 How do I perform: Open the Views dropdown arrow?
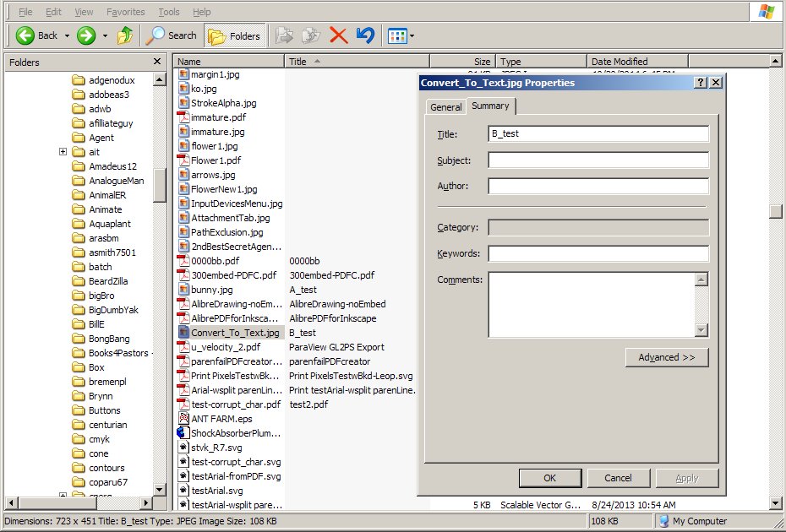(412, 36)
